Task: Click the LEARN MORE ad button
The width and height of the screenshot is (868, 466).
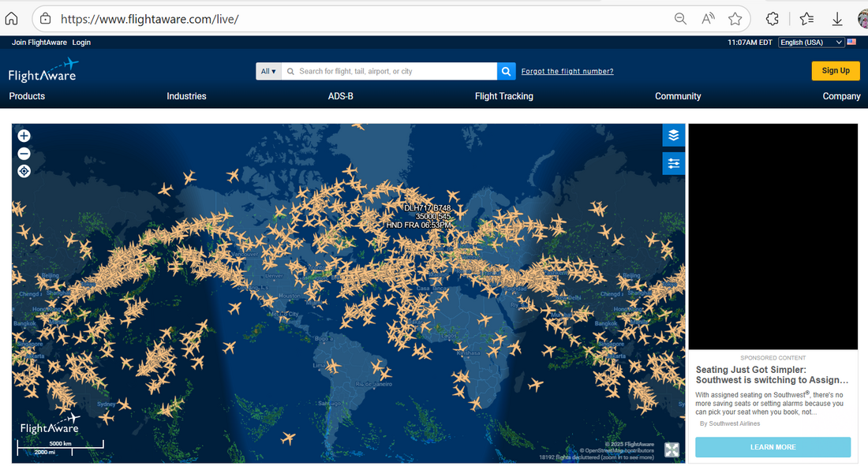Action: coord(773,446)
